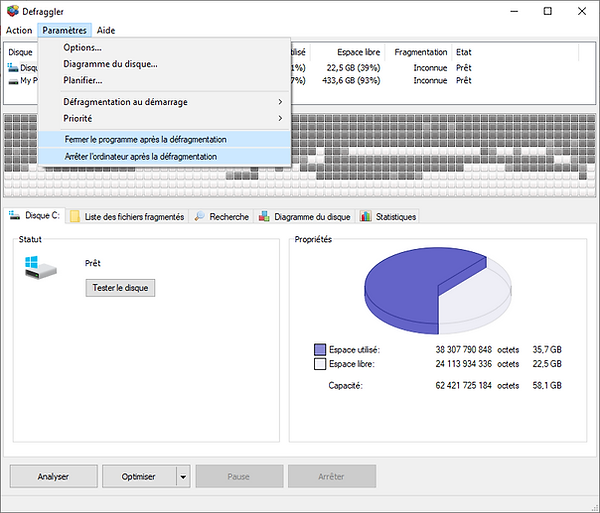Switch to Liste des fichiers fragmentés tab
This screenshot has height=513, width=600.
coord(127,217)
